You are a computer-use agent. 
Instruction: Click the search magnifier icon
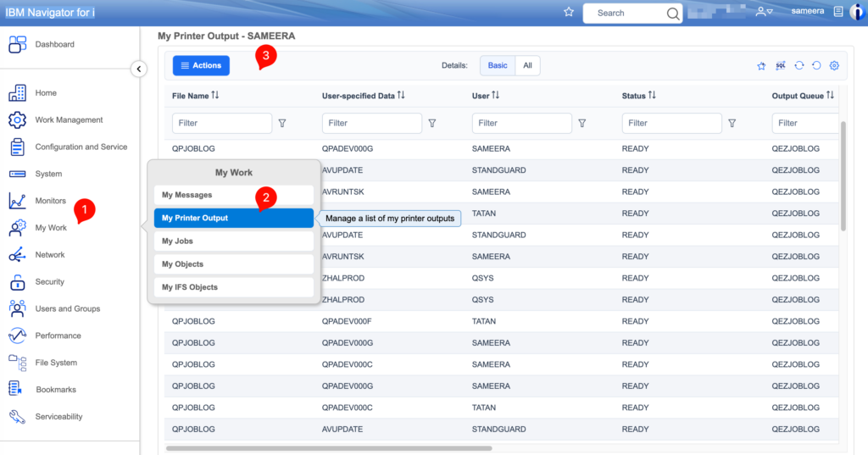[x=672, y=14]
